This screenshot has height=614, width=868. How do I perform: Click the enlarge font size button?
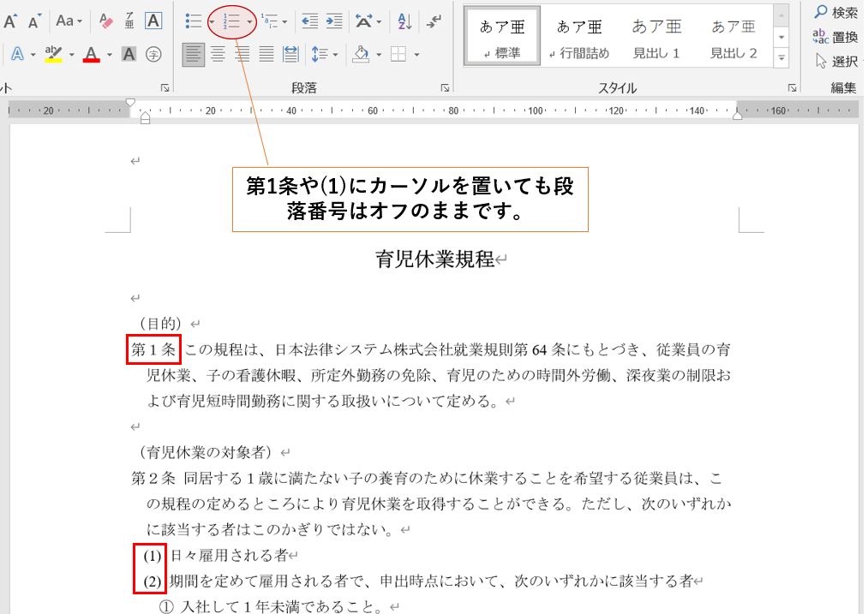[x=10, y=21]
